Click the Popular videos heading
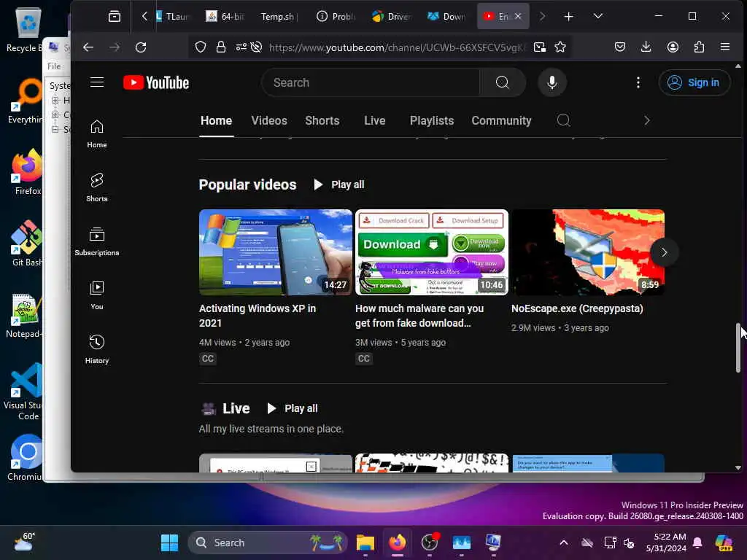 pos(247,184)
